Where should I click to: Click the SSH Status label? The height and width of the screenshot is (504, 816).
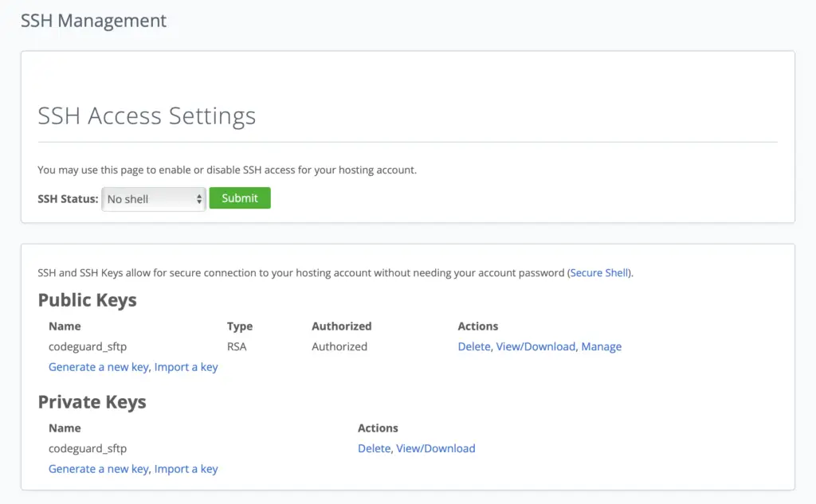click(68, 199)
